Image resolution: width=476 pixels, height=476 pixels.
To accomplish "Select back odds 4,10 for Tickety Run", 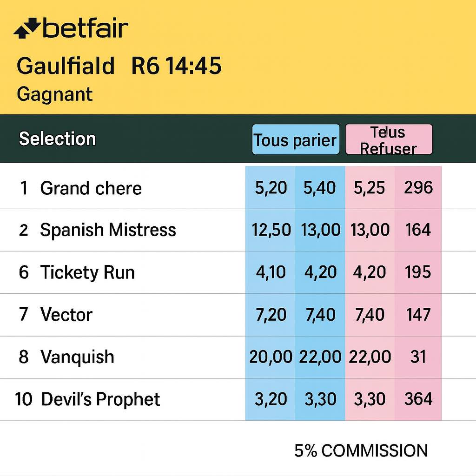I will tap(271, 272).
